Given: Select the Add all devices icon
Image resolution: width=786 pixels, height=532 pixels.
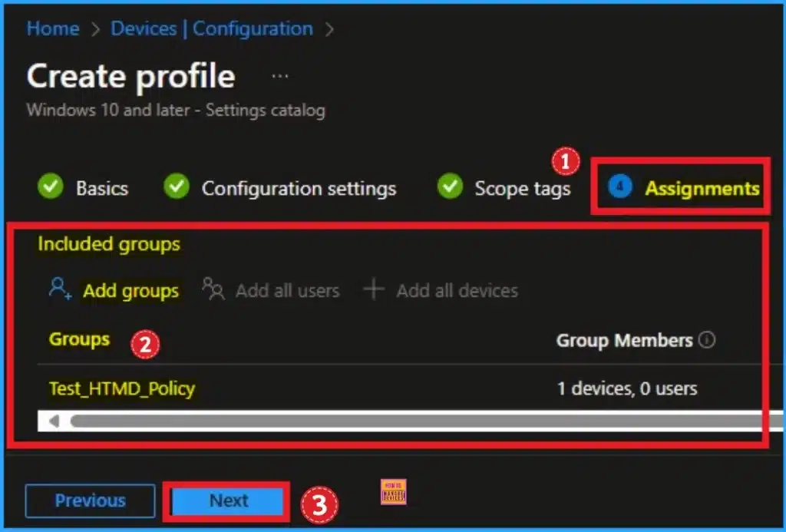Looking at the screenshot, I should (373, 289).
